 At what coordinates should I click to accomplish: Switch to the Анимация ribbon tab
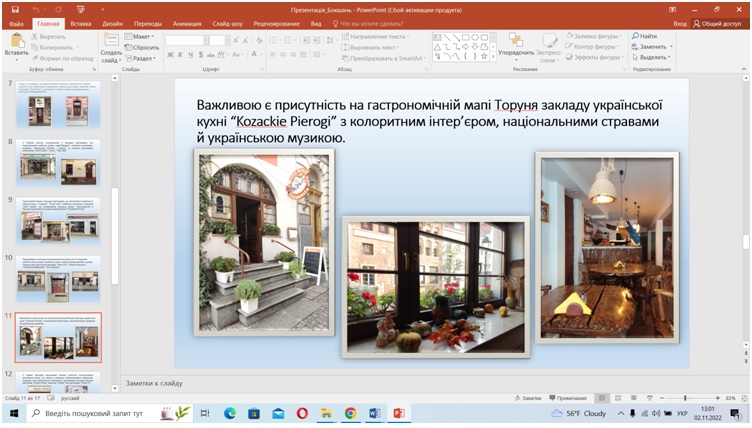pyautogui.click(x=187, y=24)
